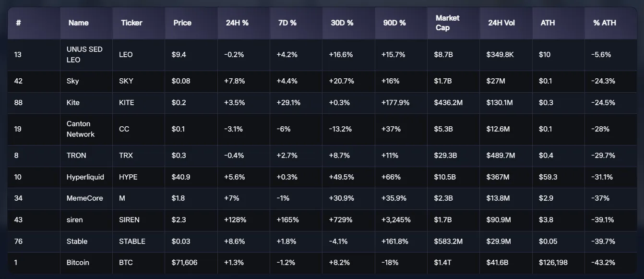Viewport: 644px width, 279px height.
Task: Sort by the 7D % column header
Action: click(x=287, y=23)
